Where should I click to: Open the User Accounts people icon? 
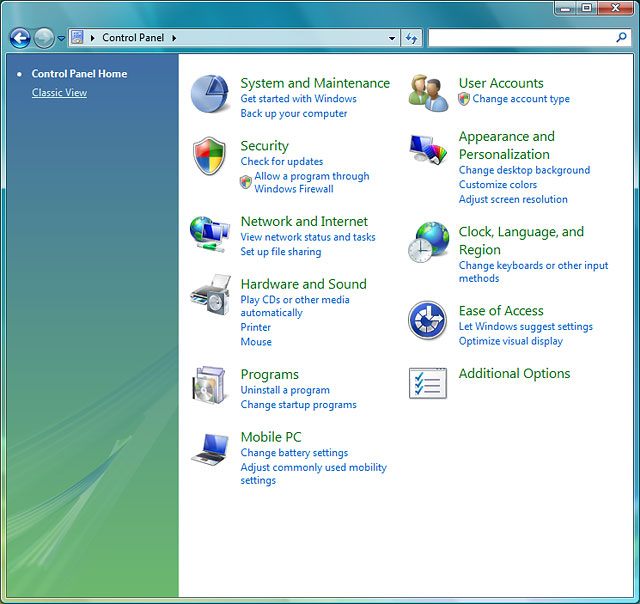coord(428,93)
